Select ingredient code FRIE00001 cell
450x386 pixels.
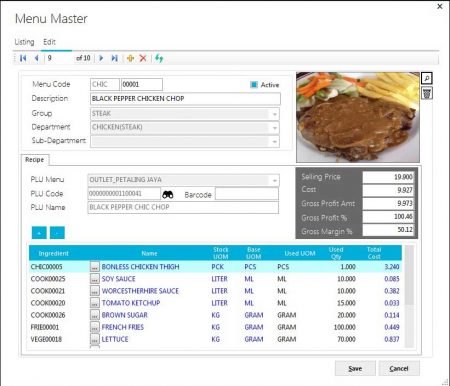(45, 327)
